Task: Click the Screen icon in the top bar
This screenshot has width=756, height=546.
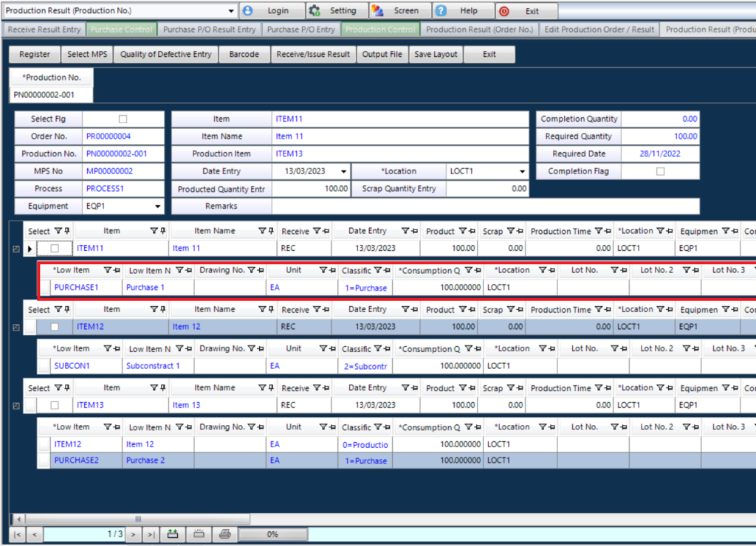Action: tap(378, 10)
